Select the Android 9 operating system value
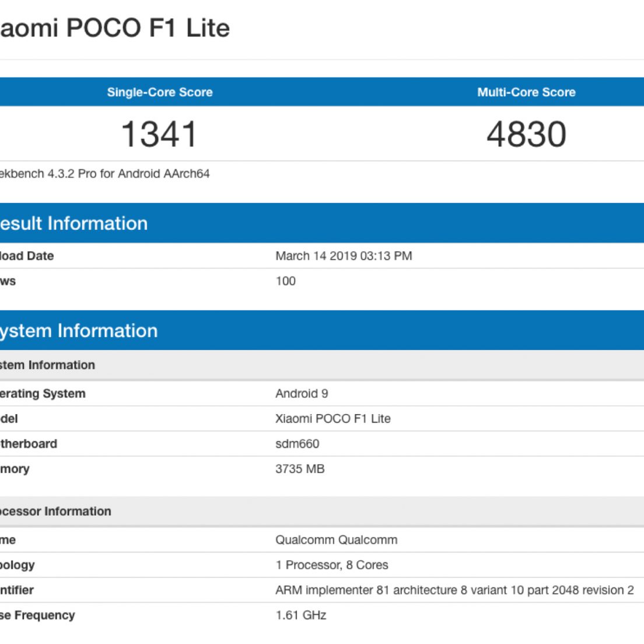The width and height of the screenshot is (644, 644). (302, 394)
